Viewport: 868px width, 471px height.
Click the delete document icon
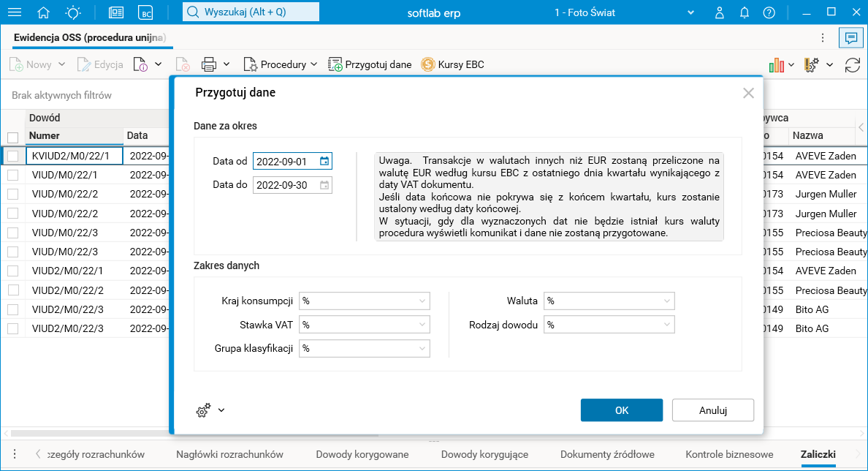point(183,65)
